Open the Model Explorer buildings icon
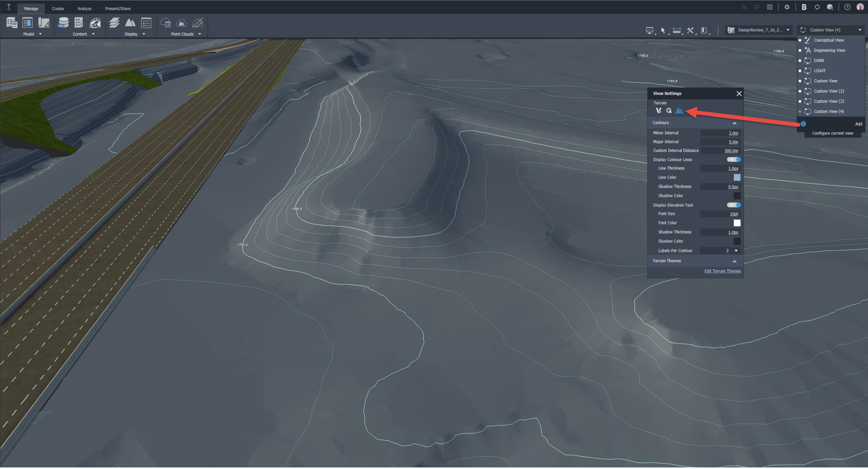This screenshot has width=868, height=469. point(11,23)
